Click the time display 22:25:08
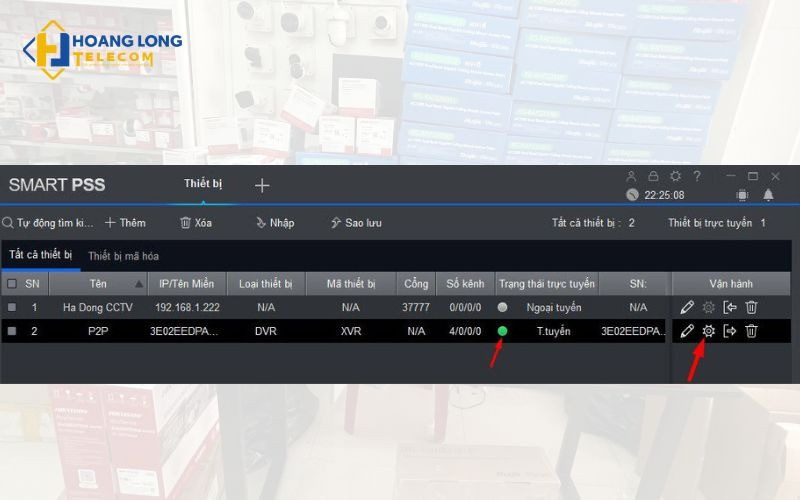800x500 pixels. [x=664, y=195]
